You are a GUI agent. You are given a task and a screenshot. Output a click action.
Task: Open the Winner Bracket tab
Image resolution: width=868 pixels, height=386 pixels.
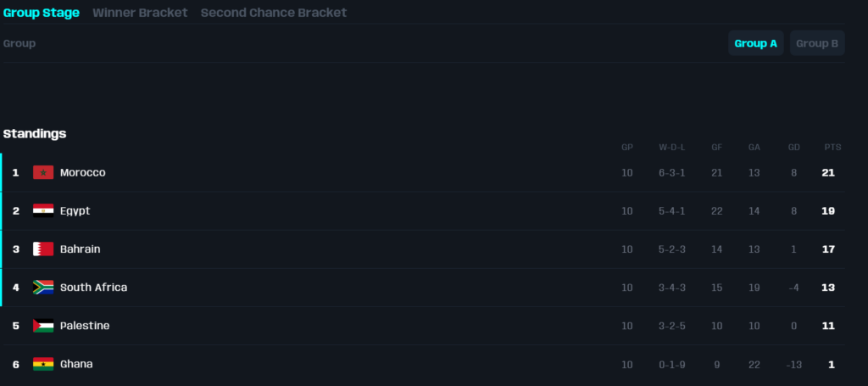click(x=140, y=12)
